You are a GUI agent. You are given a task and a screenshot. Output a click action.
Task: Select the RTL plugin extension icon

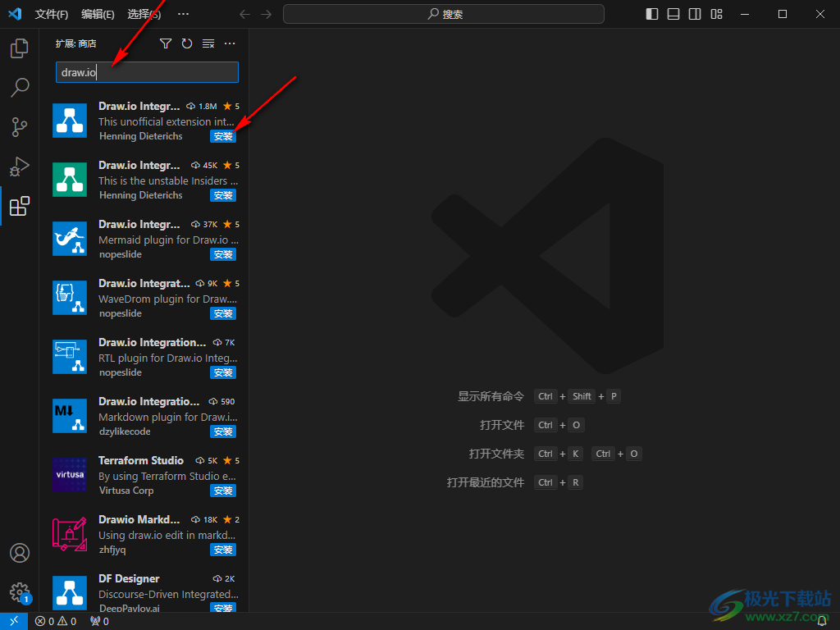[x=70, y=356]
